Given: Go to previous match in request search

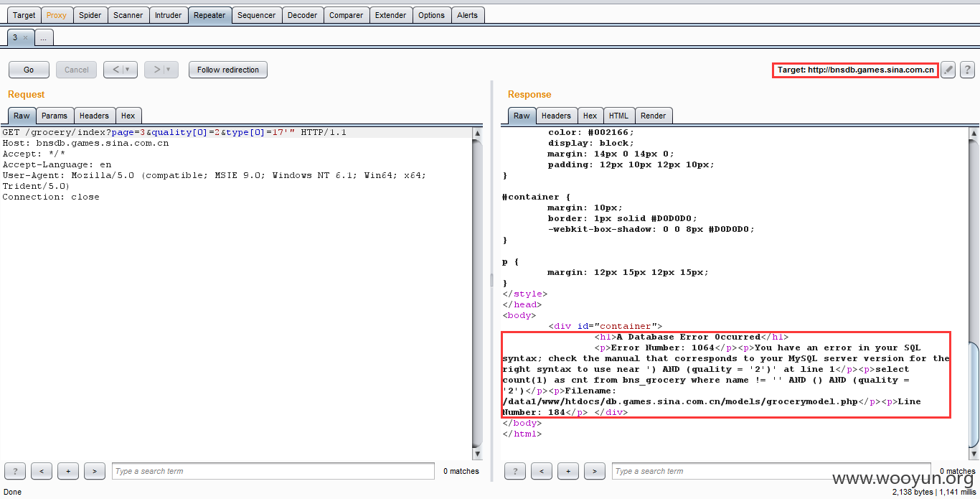Looking at the screenshot, I should click(42, 471).
